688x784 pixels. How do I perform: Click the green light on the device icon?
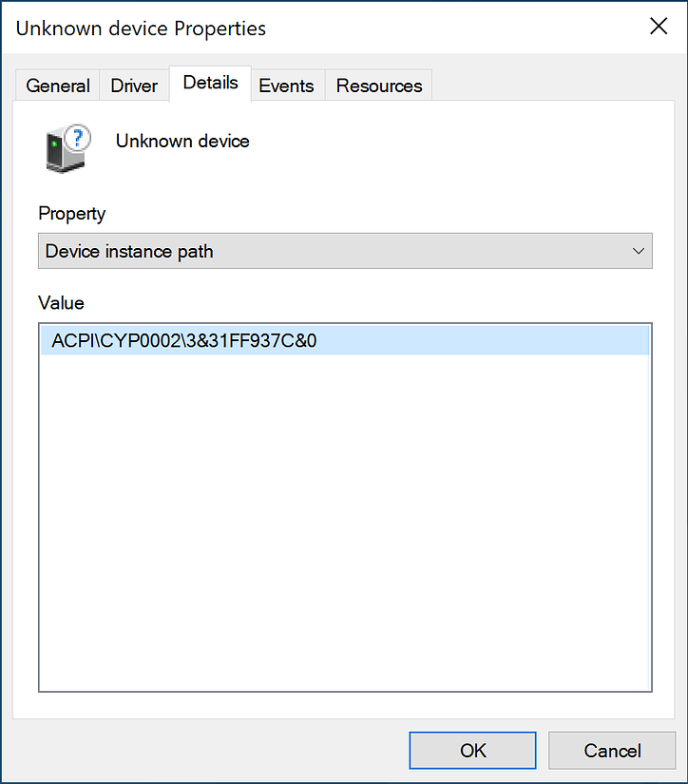(x=55, y=143)
